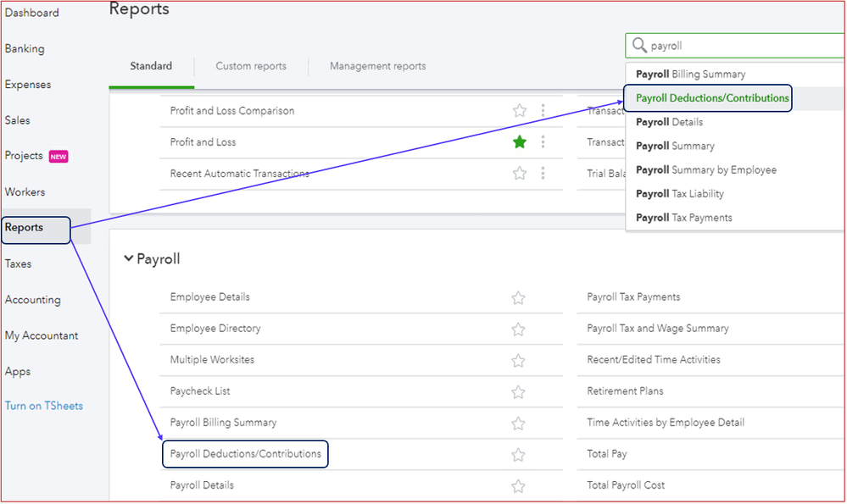Favorite the Profit and Loss Comparison star

[520, 111]
